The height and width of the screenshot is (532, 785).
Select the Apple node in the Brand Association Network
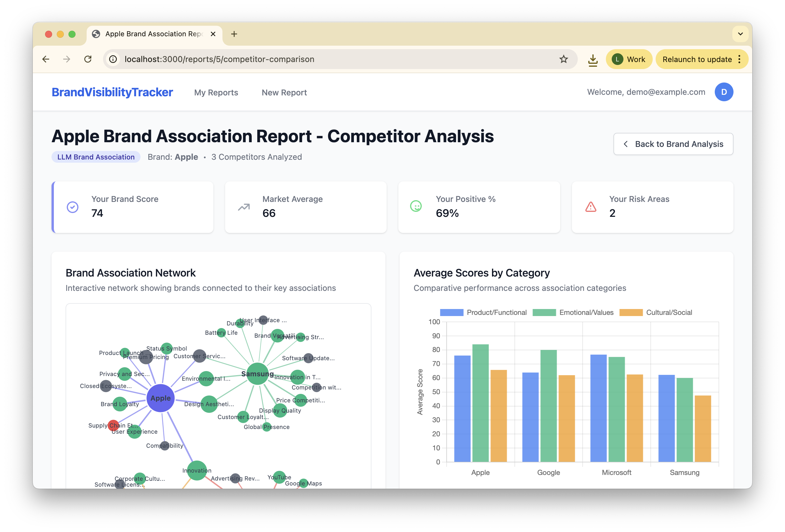160,398
